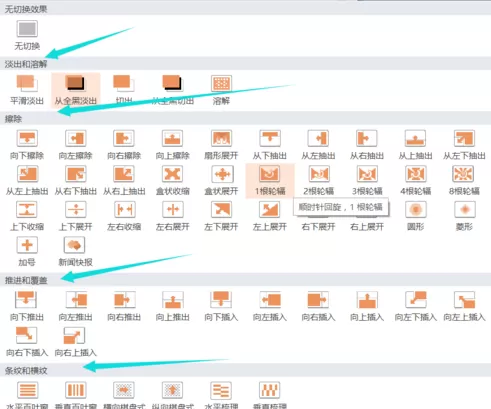Choose the 2根轮辐 two-spoke wheel effect
Screen dimensions: 491x409
[x=318, y=181]
